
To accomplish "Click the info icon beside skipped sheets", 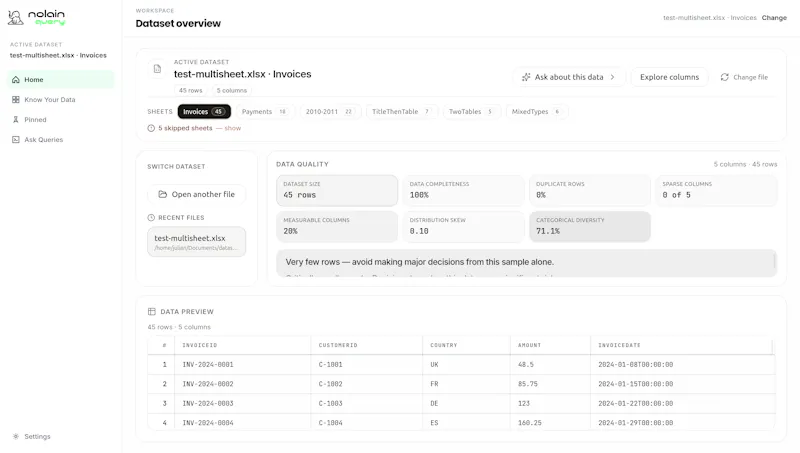I will click(151, 128).
